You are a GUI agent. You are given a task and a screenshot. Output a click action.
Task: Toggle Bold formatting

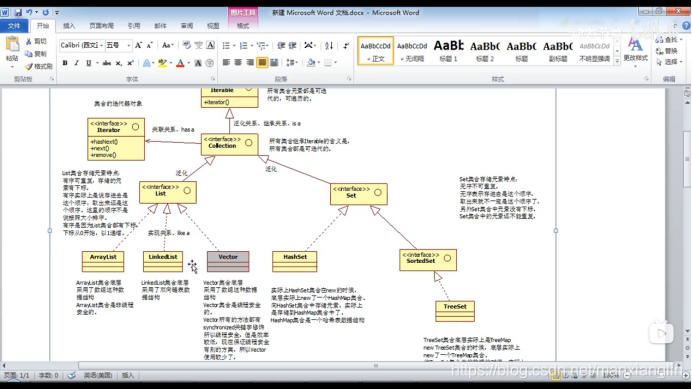tap(65, 63)
